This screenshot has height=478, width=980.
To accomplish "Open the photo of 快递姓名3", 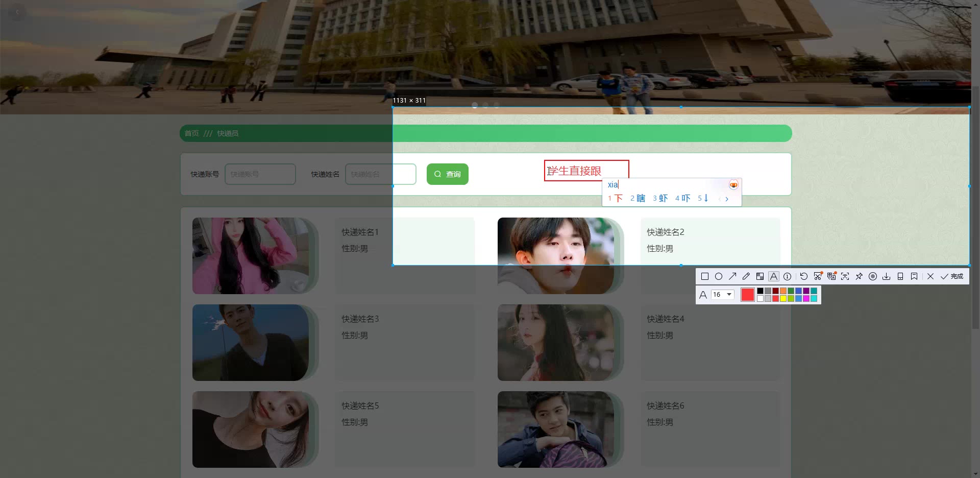I will click(x=251, y=343).
